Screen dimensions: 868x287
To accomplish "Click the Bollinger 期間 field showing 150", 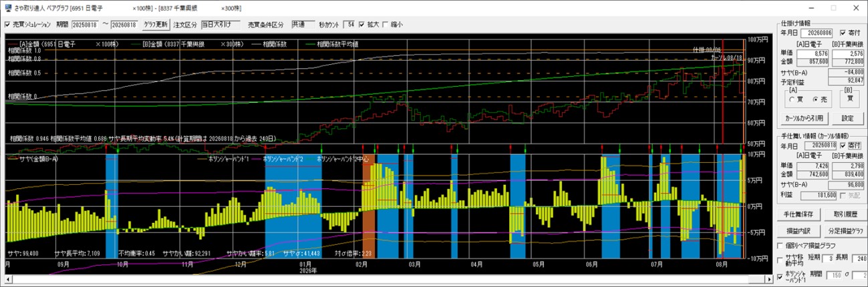I will pos(835,275).
